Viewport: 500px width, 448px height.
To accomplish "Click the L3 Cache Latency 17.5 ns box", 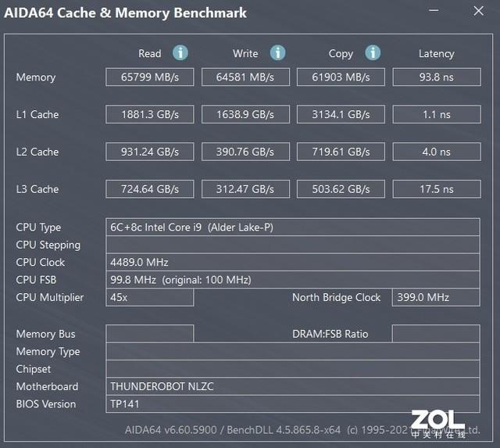I will coord(436,189).
